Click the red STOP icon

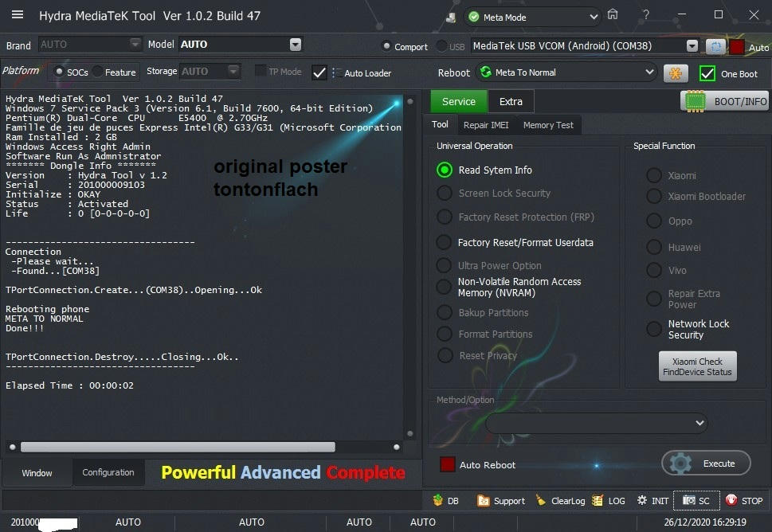tap(731, 500)
